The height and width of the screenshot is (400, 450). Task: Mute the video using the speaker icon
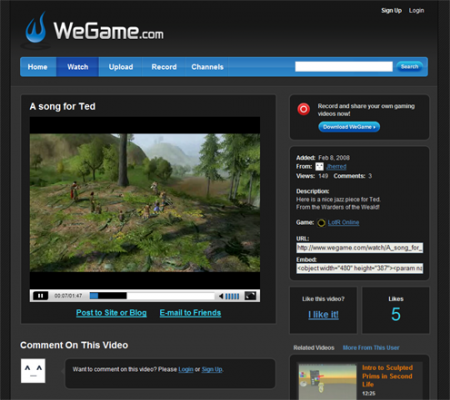pos(221,296)
